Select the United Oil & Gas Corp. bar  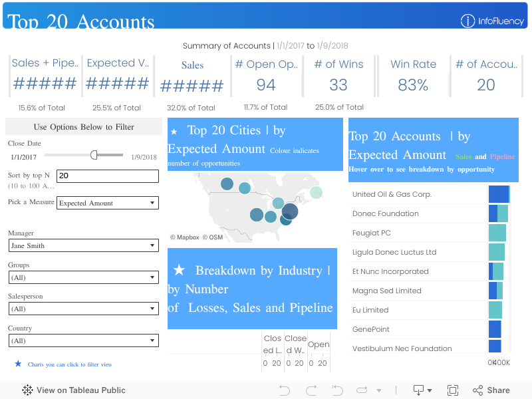tap(498, 194)
